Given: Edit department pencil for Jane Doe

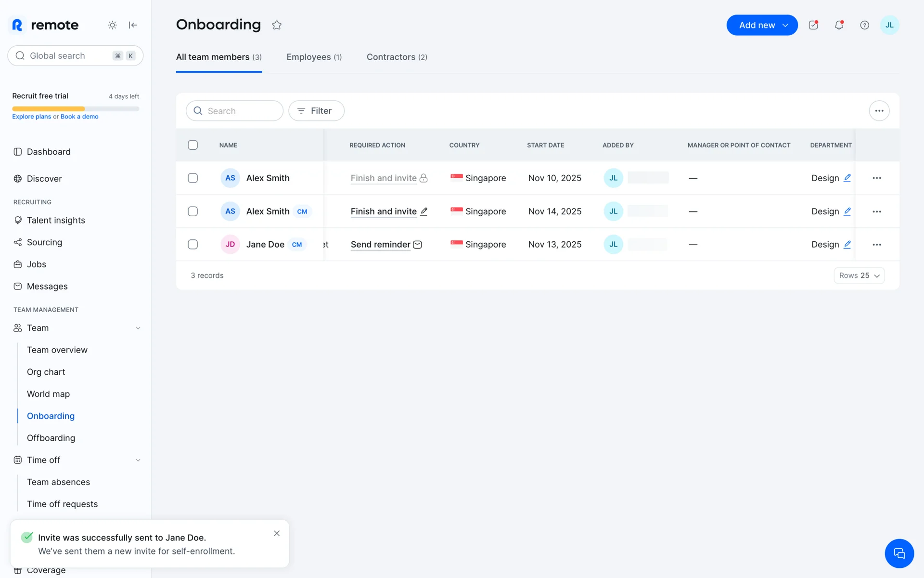Looking at the screenshot, I should pyautogui.click(x=847, y=244).
